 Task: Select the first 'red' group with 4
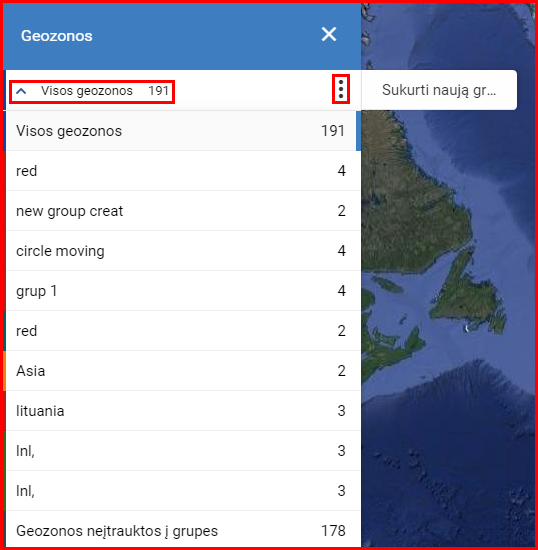pyautogui.click(x=183, y=171)
